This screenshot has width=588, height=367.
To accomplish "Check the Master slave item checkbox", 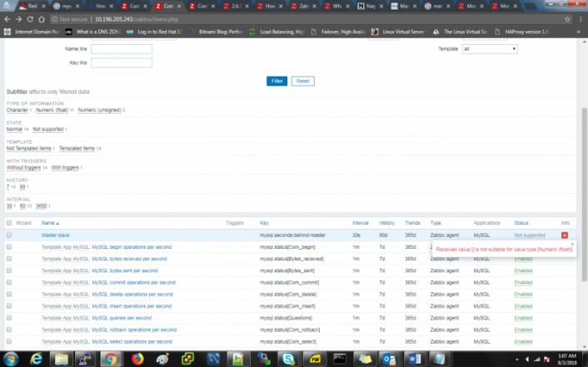I will 9,235.
